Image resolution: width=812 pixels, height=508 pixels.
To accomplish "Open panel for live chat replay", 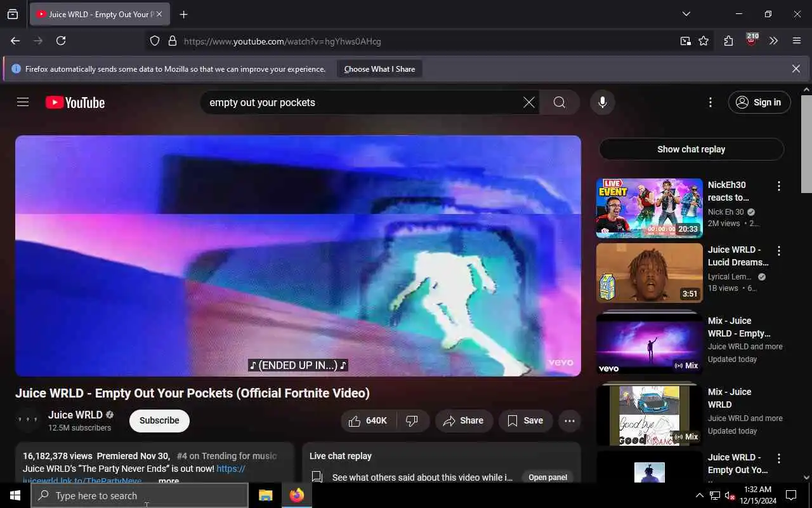I will [x=548, y=477].
